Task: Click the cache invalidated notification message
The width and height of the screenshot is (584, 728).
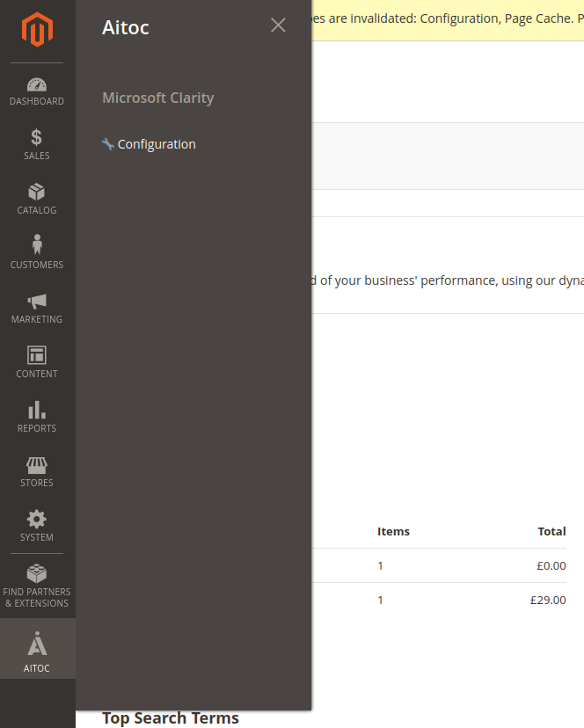Action: [x=448, y=18]
